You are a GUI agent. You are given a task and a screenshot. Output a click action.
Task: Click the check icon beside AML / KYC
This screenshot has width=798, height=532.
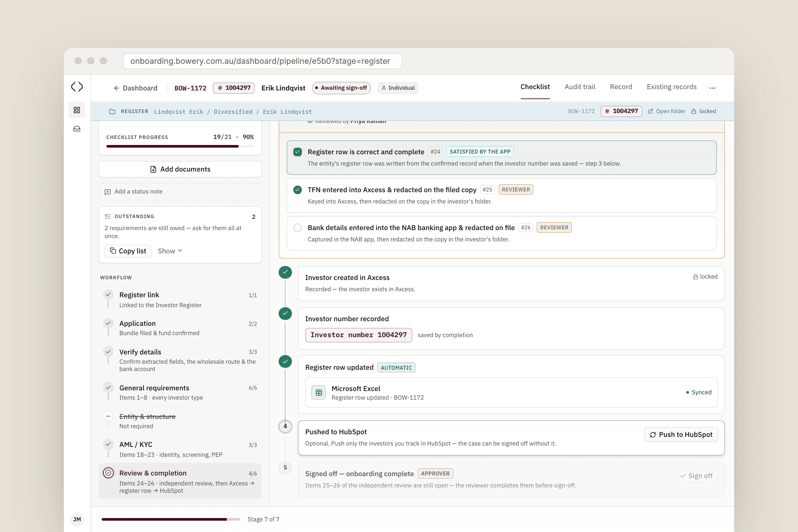coord(108,444)
